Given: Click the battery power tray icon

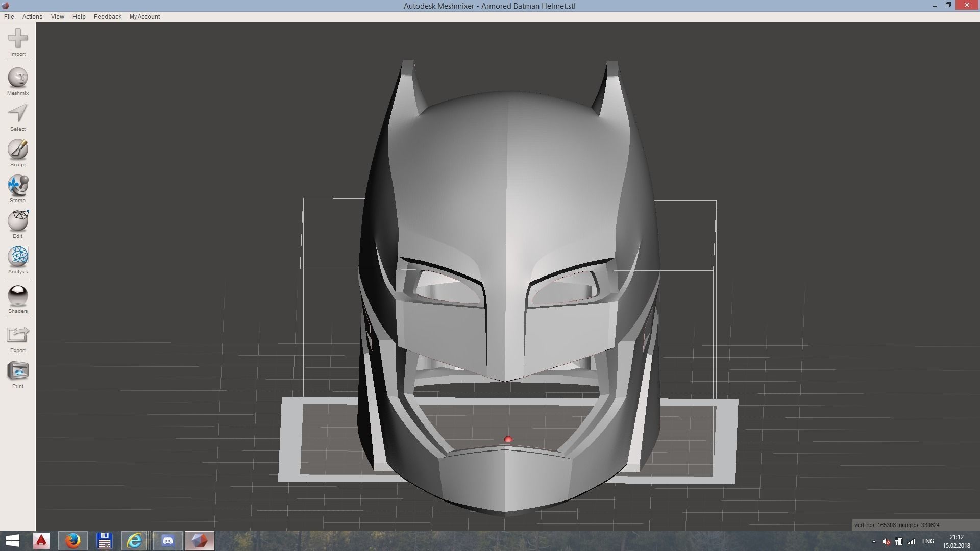Looking at the screenshot, I should [899, 541].
